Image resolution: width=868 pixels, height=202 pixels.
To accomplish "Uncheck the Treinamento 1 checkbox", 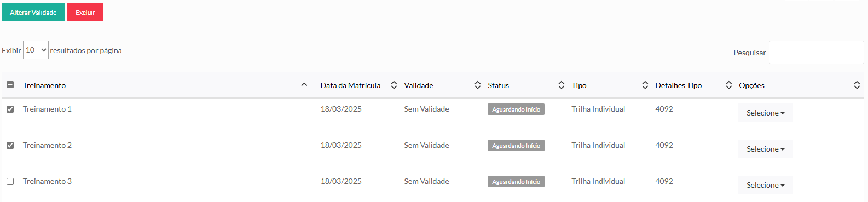I will pyautogui.click(x=10, y=109).
